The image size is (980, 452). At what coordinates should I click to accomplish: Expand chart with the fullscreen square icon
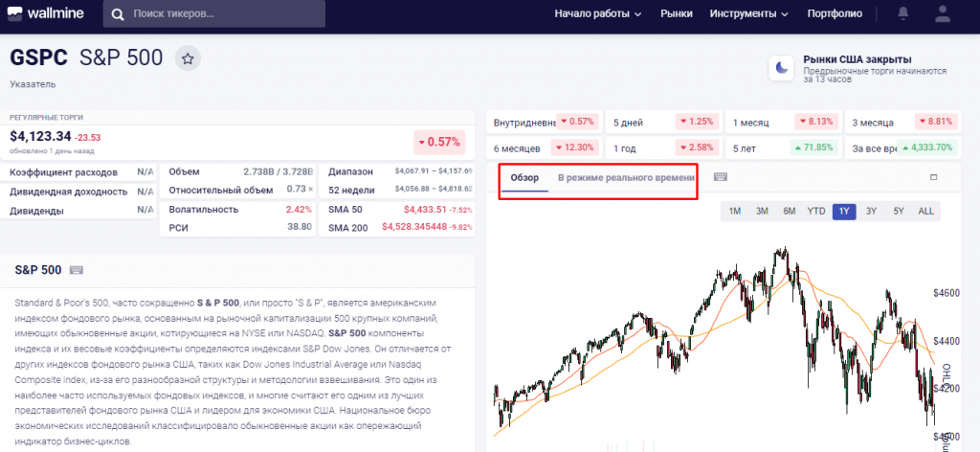pos(933,177)
